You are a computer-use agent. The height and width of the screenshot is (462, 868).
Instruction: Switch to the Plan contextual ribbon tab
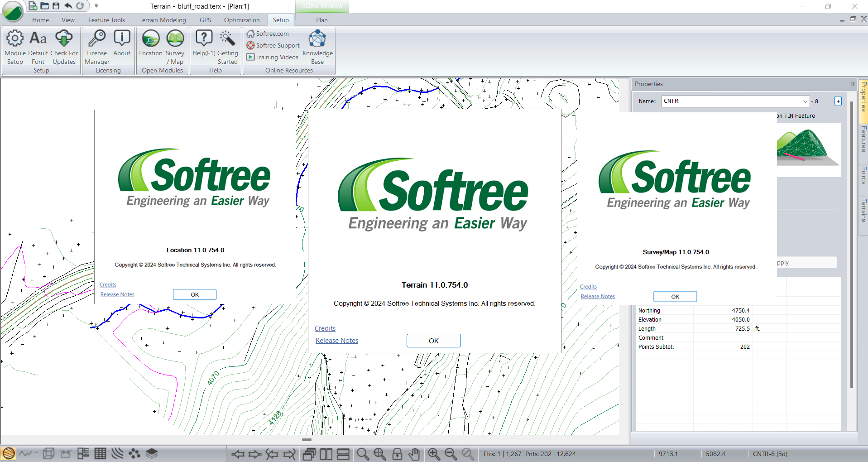(322, 20)
